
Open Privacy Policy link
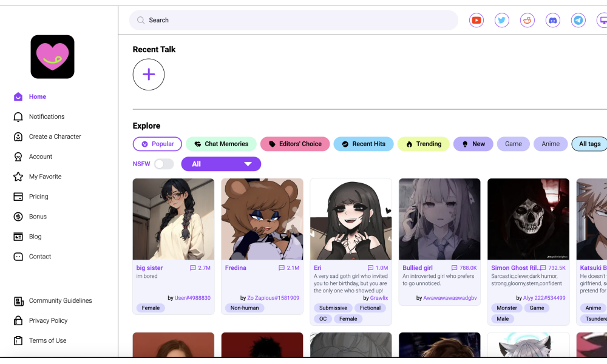point(49,321)
